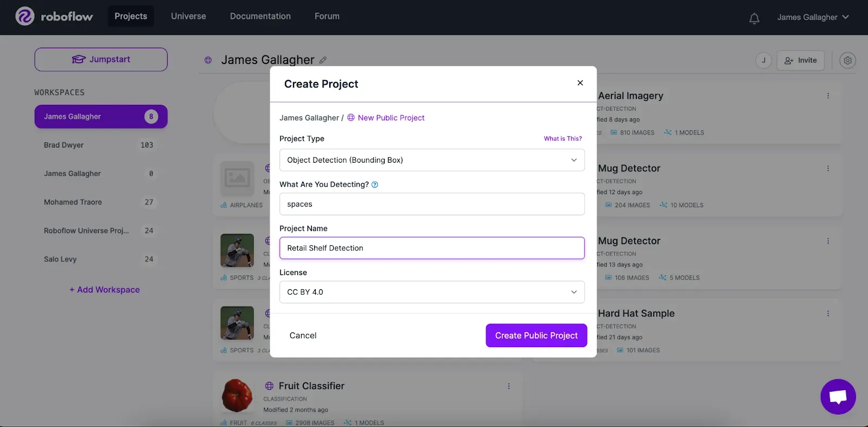Go to the Projects tab
This screenshot has width=868, height=427.
[x=131, y=16]
